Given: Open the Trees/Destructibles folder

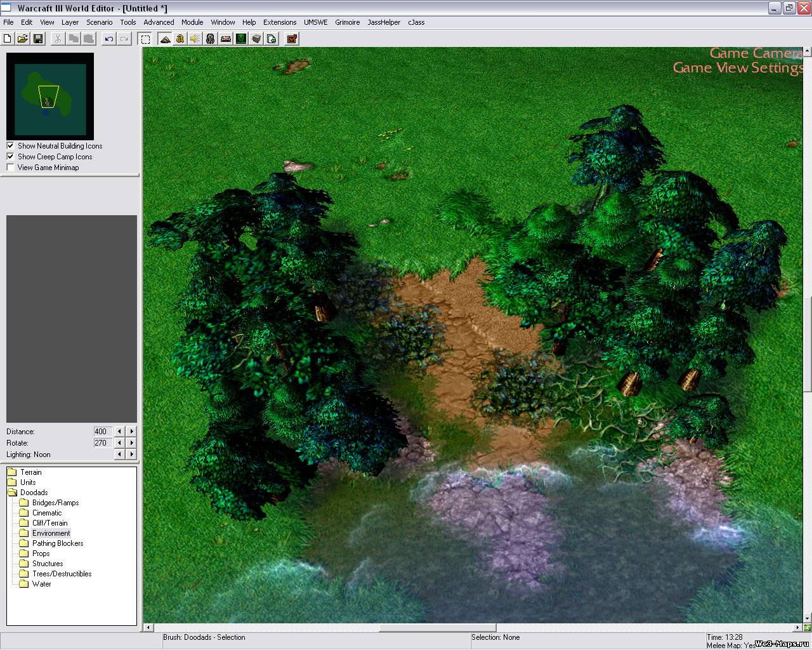Looking at the screenshot, I should (62, 574).
